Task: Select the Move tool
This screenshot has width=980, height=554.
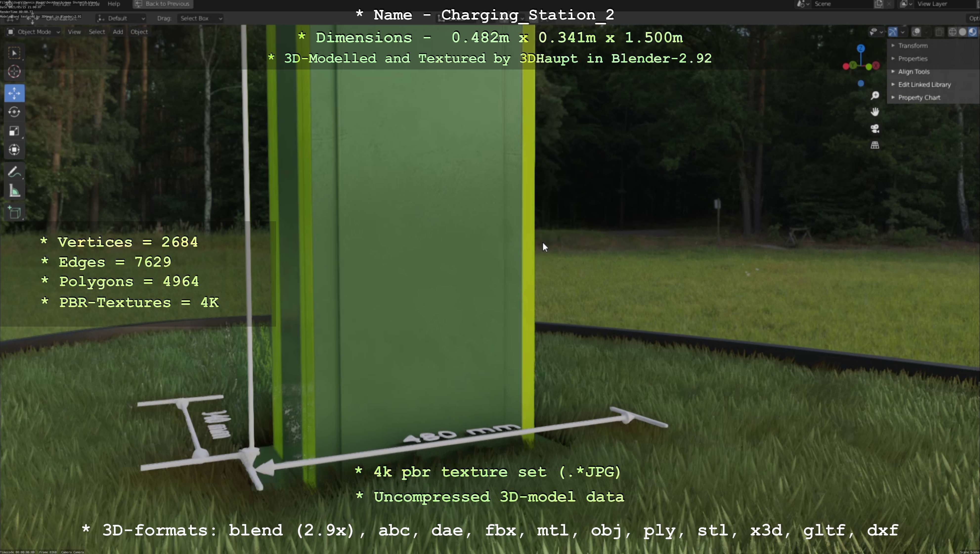Action: 14,93
